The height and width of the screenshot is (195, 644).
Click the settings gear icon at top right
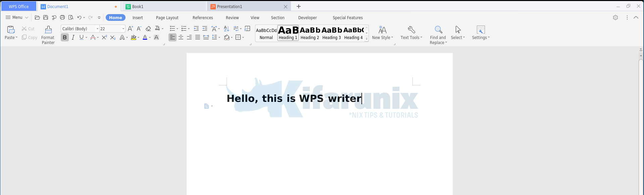tap(615, 17)
